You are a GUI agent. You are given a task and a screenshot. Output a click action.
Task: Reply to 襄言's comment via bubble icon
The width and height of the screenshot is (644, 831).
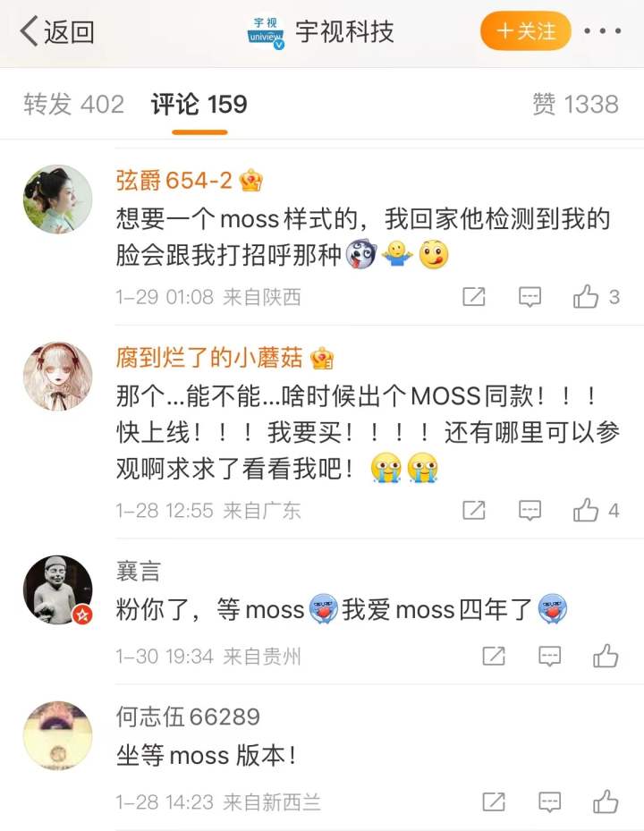(550, 656)
